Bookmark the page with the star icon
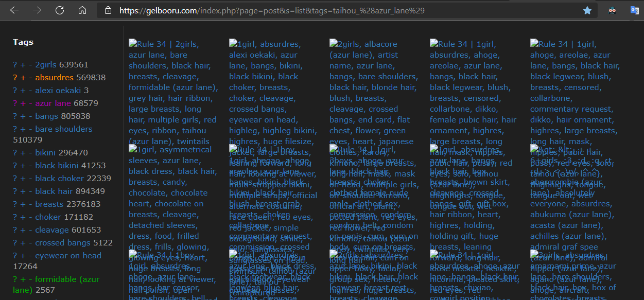The height and width of the screenshot is (300, 644). point(587,10)
